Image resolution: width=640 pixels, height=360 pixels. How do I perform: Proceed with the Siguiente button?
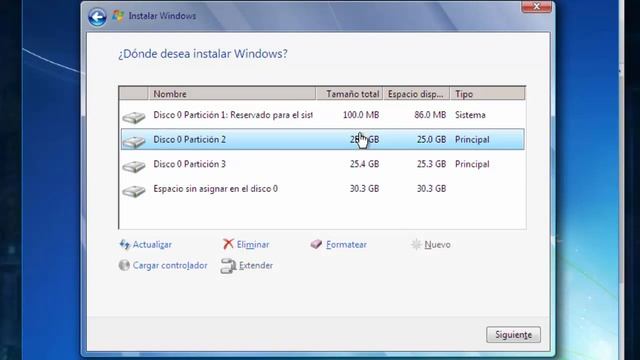[x=513, y=335]
